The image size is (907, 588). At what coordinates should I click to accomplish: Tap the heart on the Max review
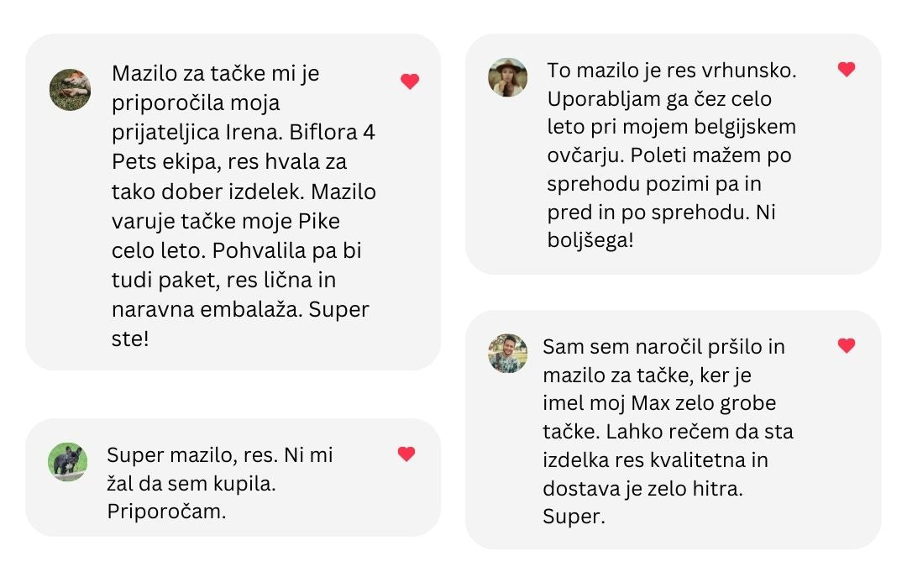coord(847,345)
